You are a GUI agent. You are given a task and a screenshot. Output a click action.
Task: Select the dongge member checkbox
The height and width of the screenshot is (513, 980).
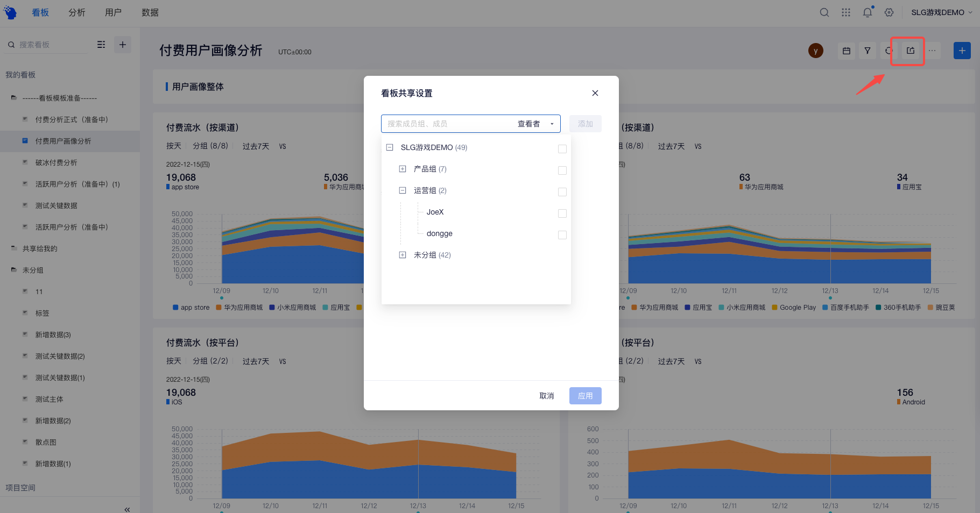coord(562,235)
